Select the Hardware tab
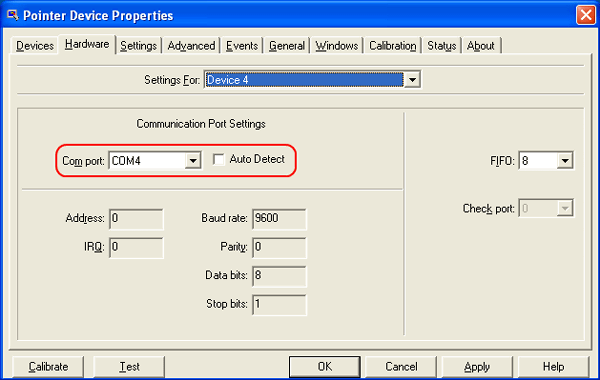The width and height of the screenshot is (600, 380). click(87, 44)
